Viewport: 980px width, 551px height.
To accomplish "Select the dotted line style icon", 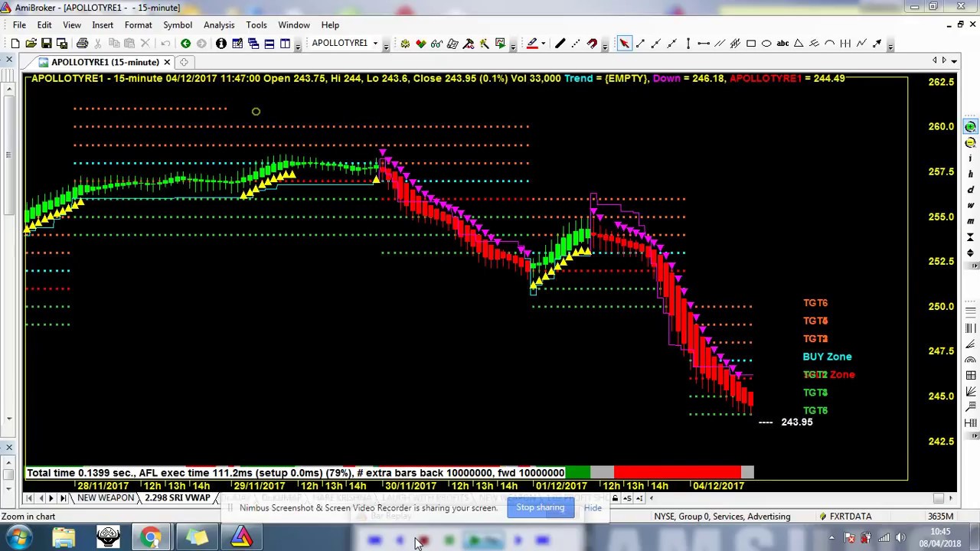I will (x=576, y=44).
